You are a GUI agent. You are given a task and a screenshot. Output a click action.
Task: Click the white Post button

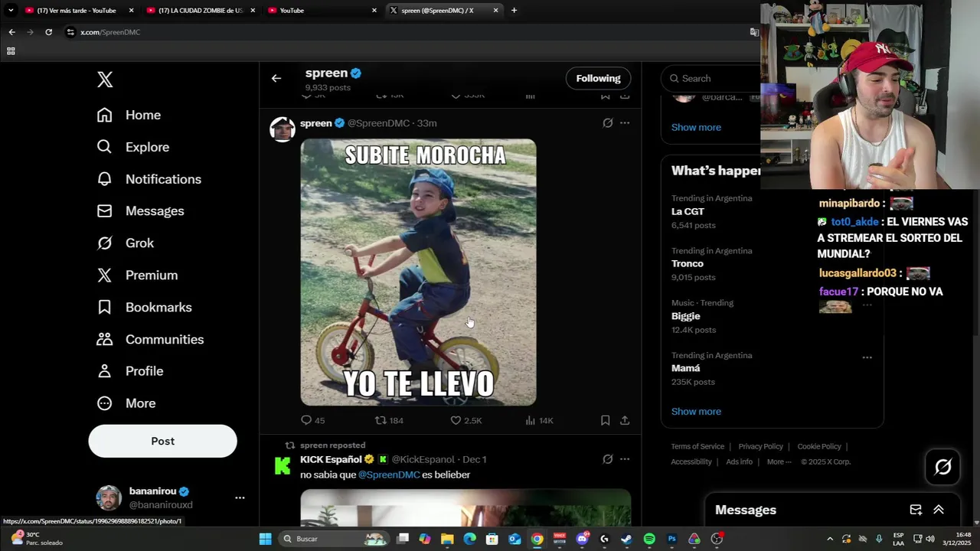tap(162, 441)
